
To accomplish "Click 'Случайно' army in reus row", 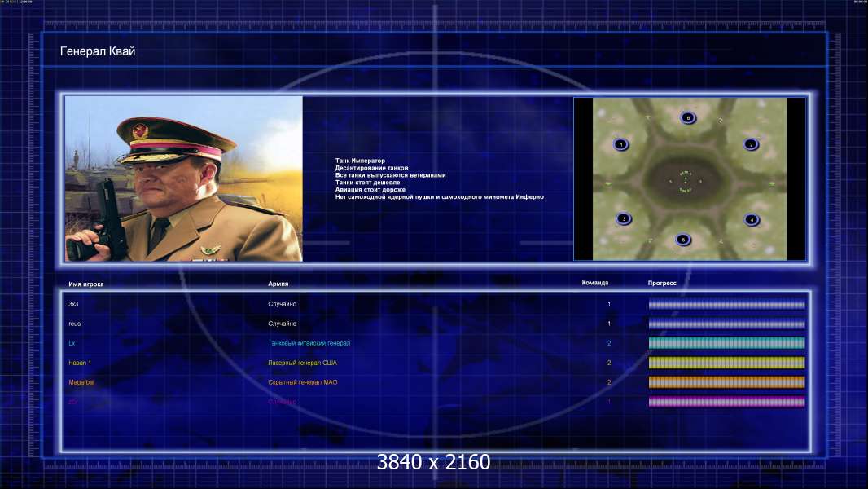I will pyautogui.click(x=283, y=324).
